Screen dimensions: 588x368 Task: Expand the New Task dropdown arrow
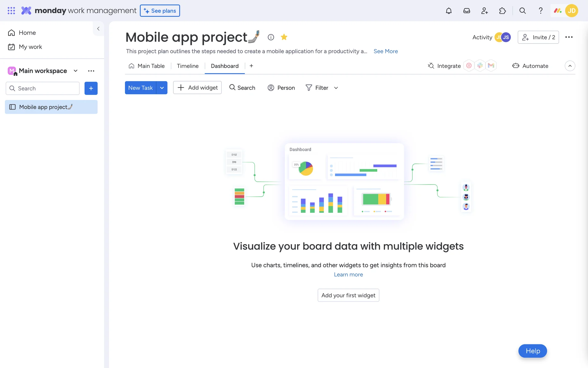162,88
